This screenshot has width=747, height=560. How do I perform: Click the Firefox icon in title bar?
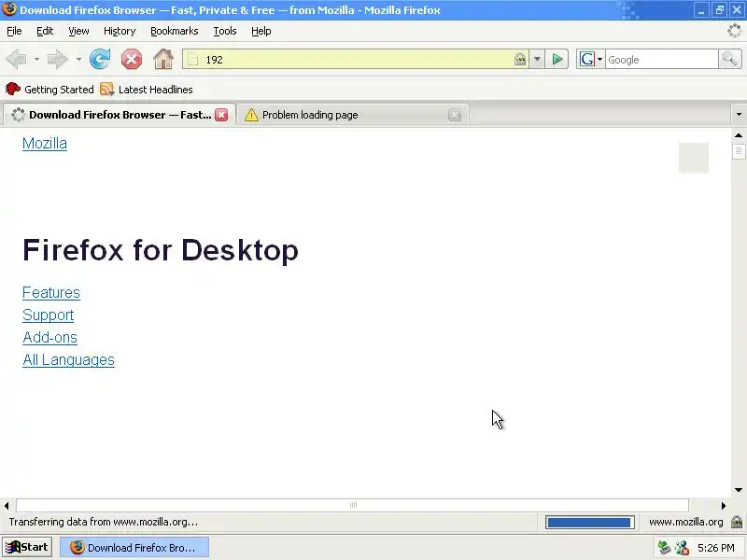pyautogui.click(x=9, y=9)
